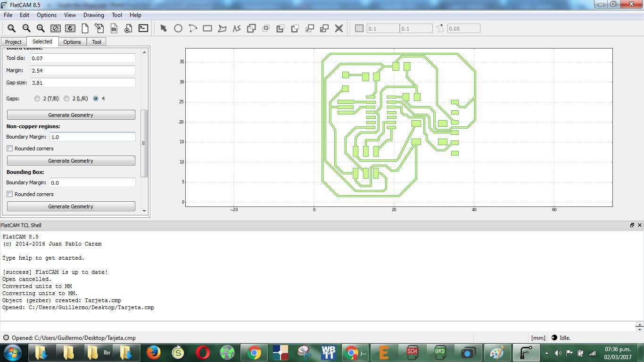The width and height of the screenshot is (644, 362).
Task: Click the Clear Plot toolbar icon
Action: point(56,28)
